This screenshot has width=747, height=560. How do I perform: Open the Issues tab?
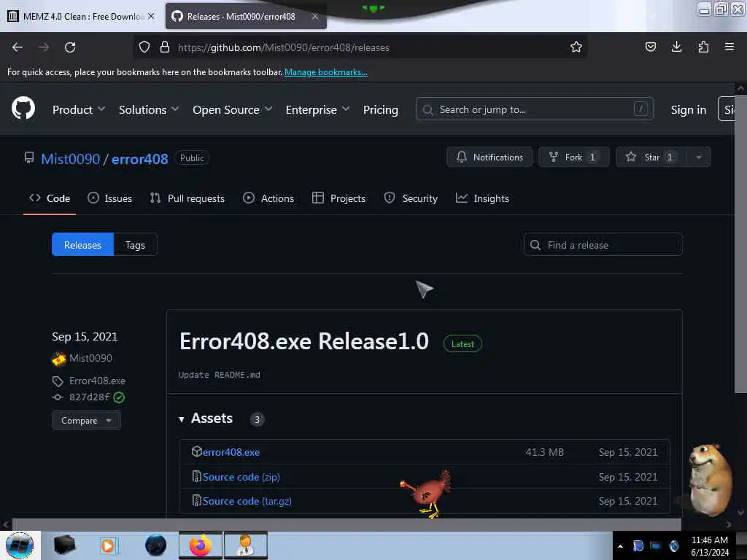(109, 198)
